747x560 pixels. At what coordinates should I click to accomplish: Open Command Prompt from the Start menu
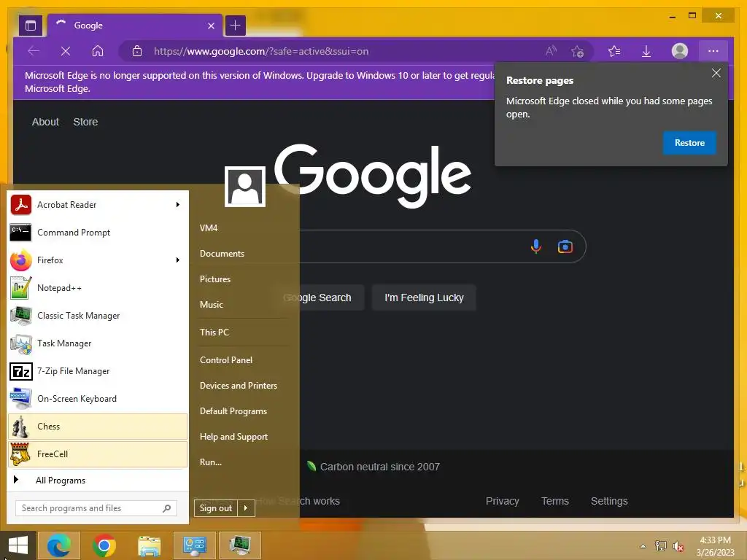[x=98, y=233]
